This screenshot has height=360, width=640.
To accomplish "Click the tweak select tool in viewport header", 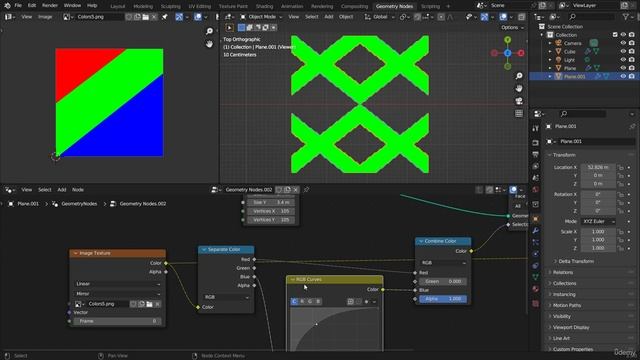I will point(229,28).
